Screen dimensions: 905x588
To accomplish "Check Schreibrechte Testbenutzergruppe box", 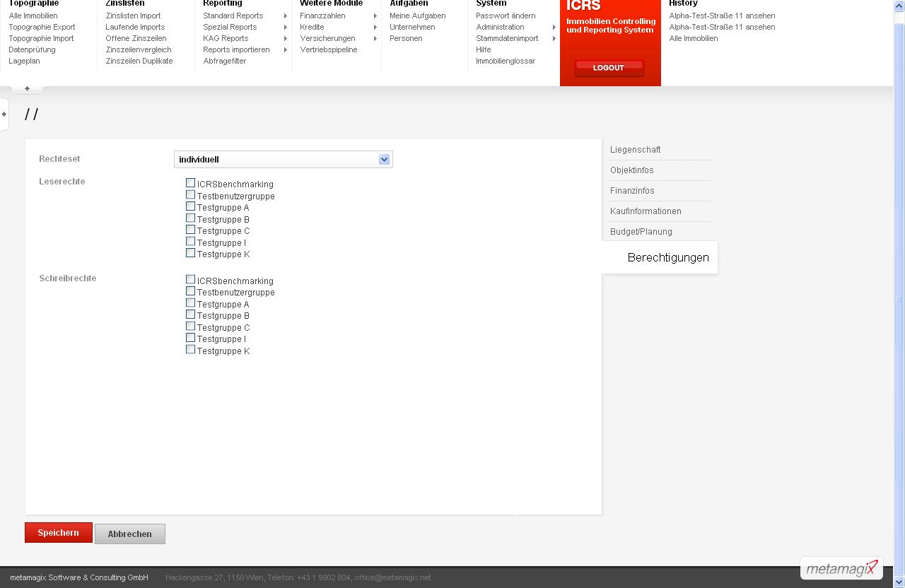I will (x=190, y=291).
